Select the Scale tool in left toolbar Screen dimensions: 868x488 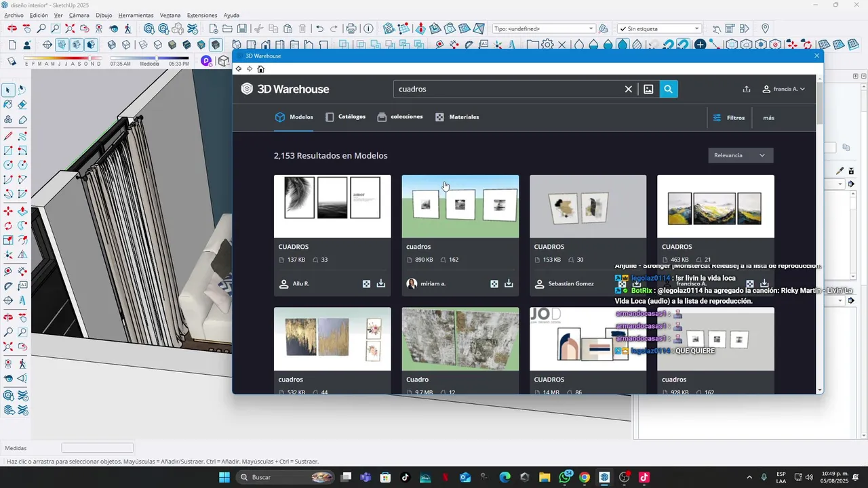click(x=8, y=240)
